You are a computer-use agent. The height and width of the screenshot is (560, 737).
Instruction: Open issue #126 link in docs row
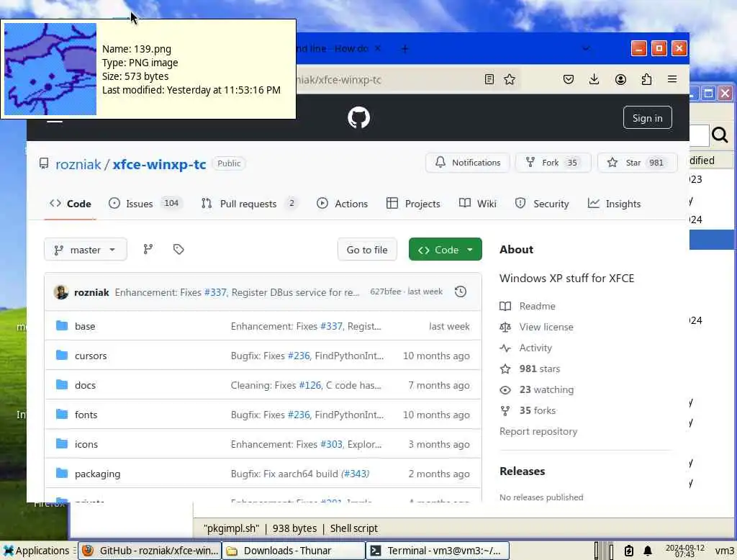(x=310, y=385)
